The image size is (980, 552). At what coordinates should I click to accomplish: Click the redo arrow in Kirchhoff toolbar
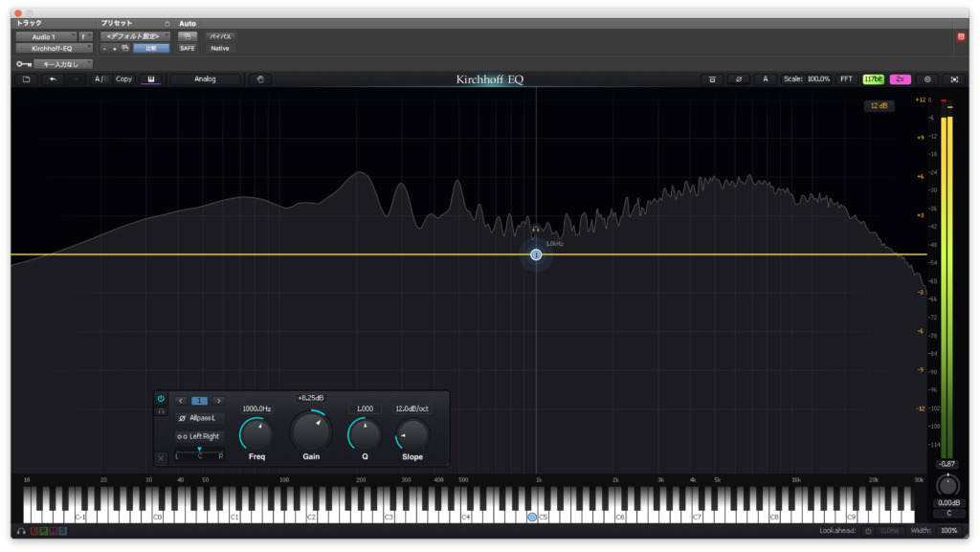[77, 79]
